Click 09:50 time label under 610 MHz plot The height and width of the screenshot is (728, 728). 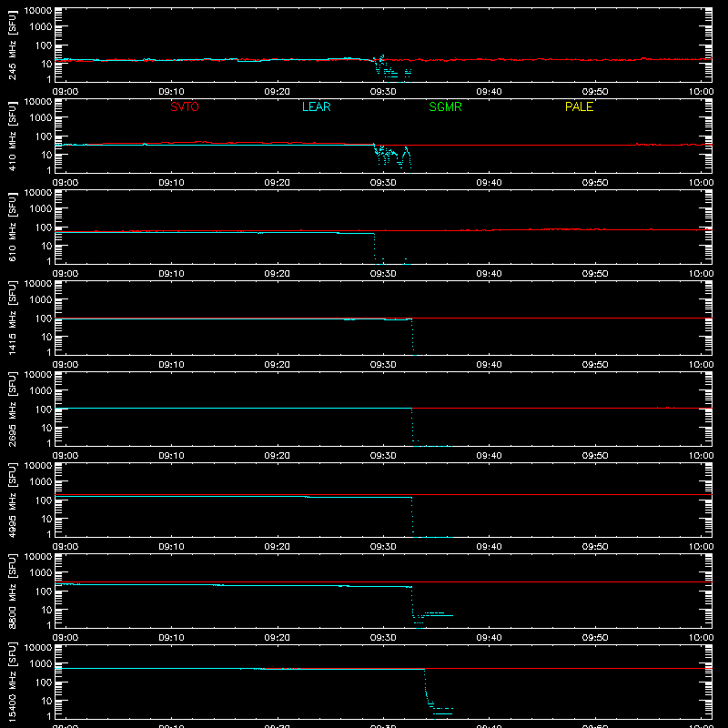point(595,274)
